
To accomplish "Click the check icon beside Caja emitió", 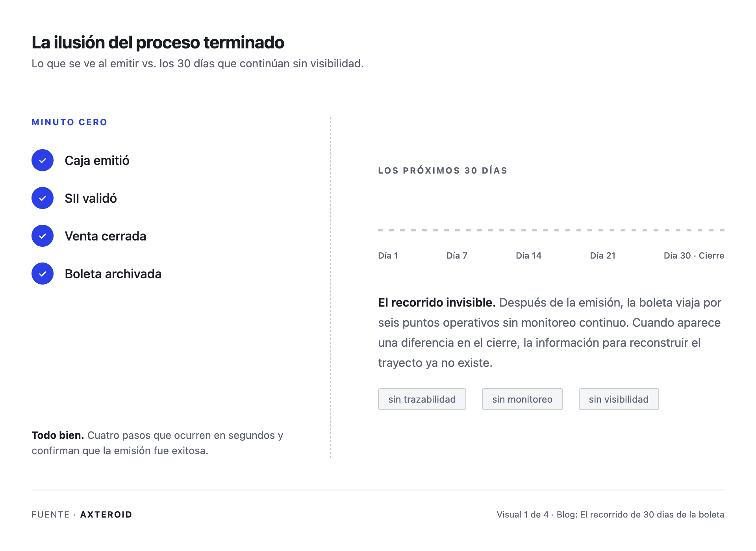I will 43,160.
